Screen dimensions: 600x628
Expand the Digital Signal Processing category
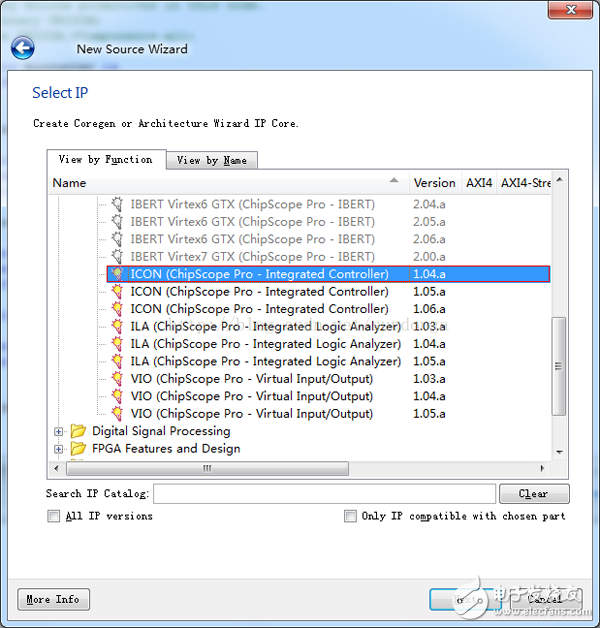[59, 432]
